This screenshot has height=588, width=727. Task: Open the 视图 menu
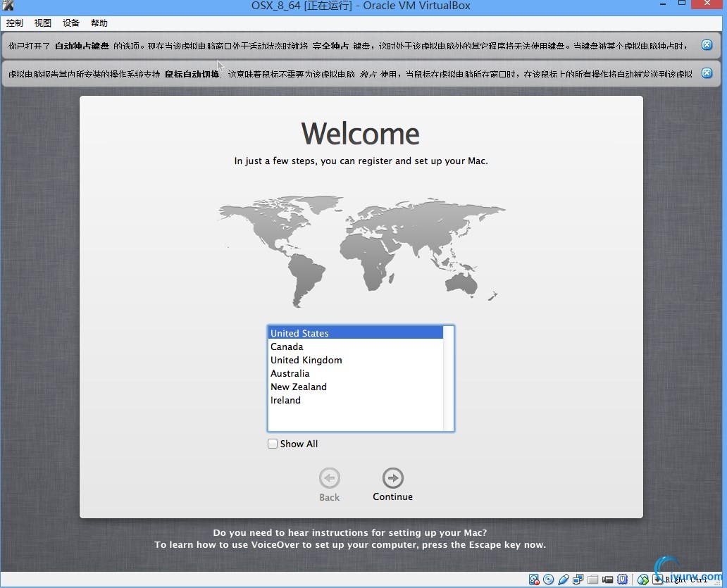(x=43, y=23)
